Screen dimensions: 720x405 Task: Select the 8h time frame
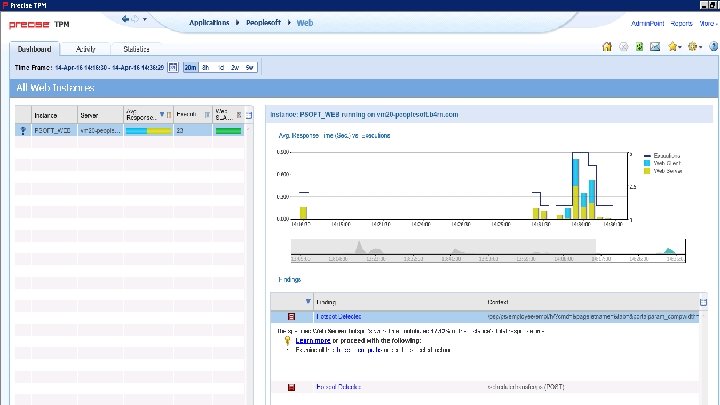point(206,68)
